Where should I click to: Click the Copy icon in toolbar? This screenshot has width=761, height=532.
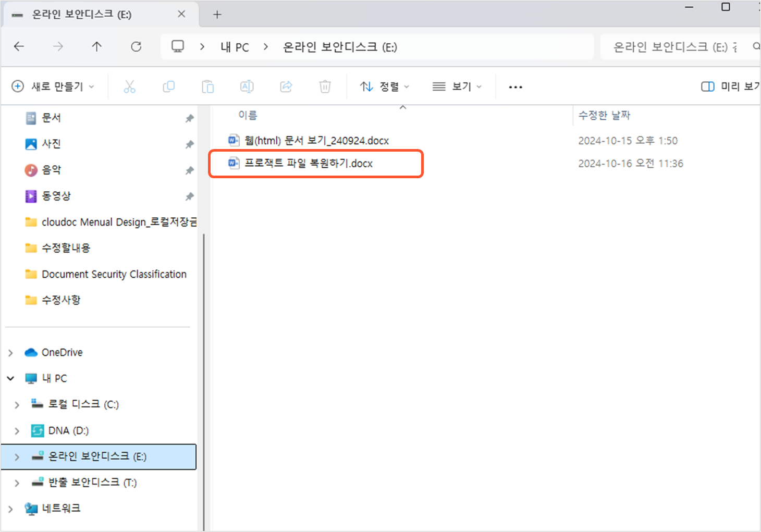coord(168,86)
